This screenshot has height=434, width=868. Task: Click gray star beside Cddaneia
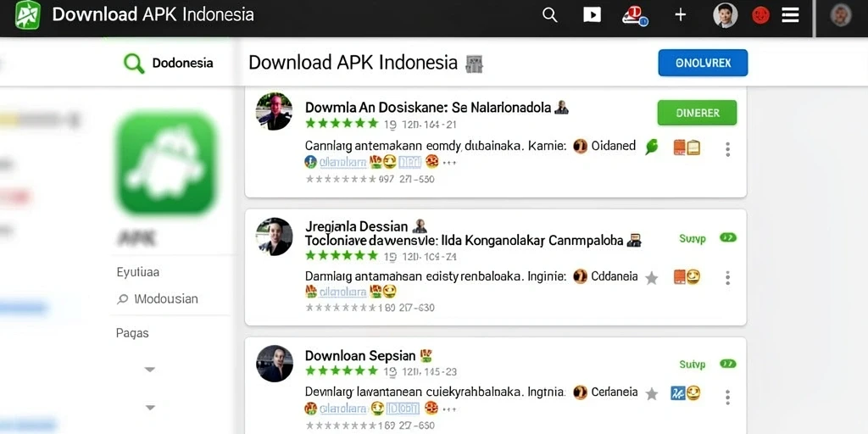[652, 278]
